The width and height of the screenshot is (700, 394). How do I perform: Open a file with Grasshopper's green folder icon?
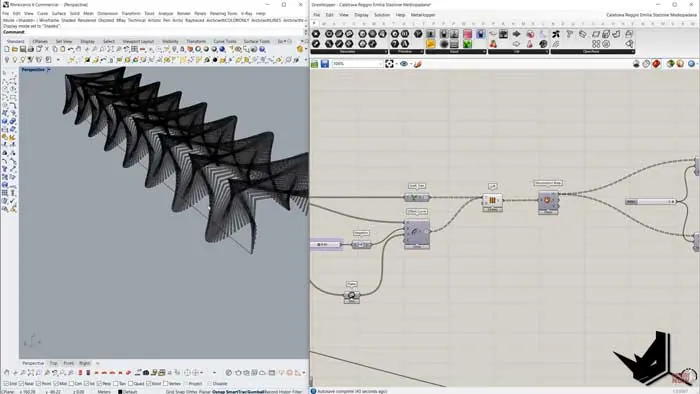point(315,64)
